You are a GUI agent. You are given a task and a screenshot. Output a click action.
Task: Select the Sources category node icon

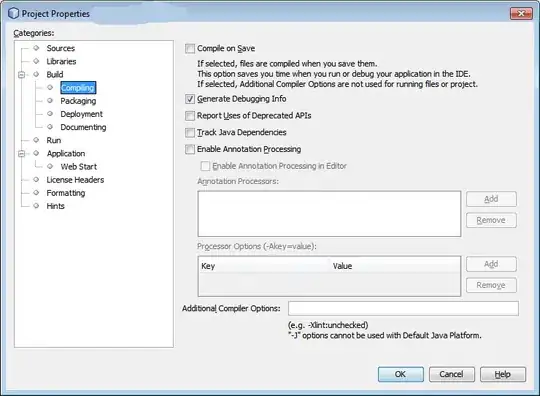[x=36, y=48]
